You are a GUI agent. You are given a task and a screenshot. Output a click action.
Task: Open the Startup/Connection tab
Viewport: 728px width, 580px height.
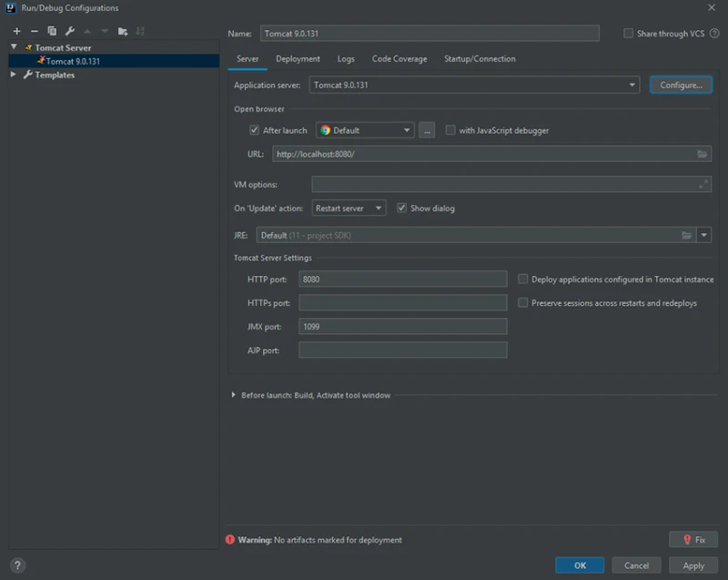click(480, 59)
